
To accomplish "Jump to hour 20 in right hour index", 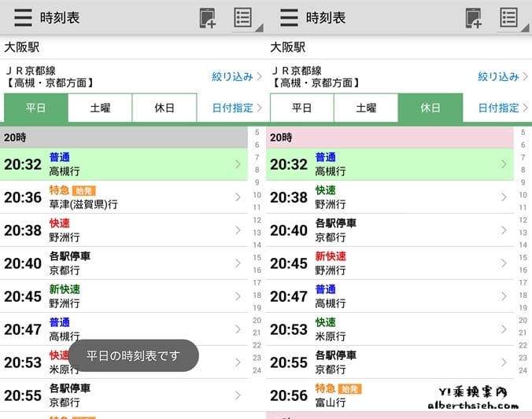I will pyautogui.click(x=523, y=321).
